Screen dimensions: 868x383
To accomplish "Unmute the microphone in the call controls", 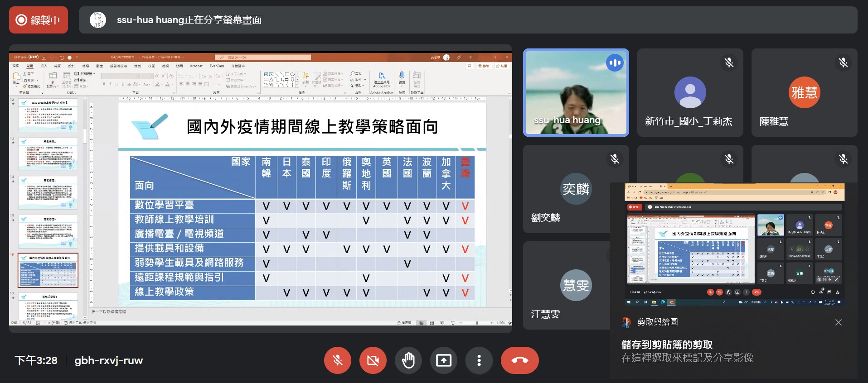I will (x=337, y=360).
